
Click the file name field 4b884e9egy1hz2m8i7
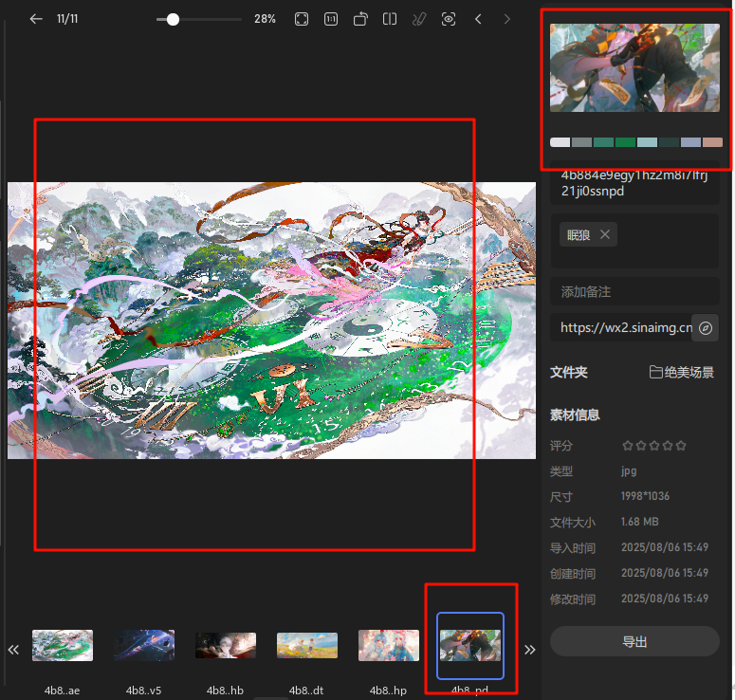(x=634, y=183)
